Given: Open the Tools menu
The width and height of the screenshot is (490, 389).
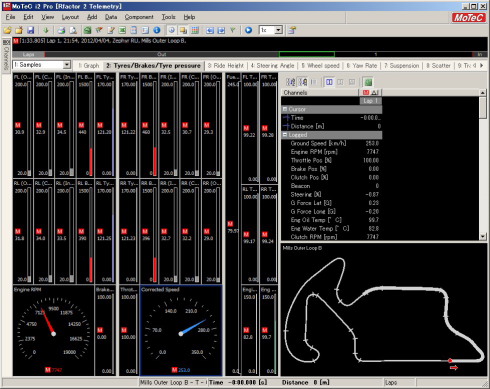Looking at the screenshot, I should tap(168, 17).
